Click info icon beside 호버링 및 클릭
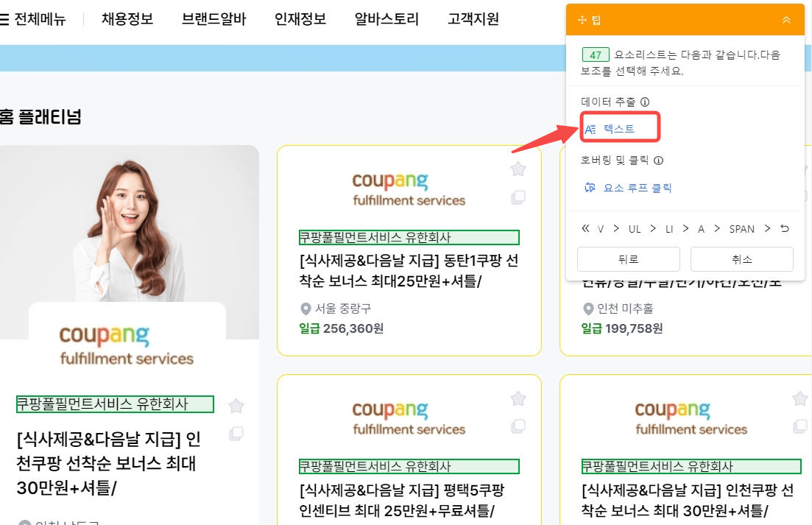The width and height of the screenshot is (812, 525). pos(659,161)
